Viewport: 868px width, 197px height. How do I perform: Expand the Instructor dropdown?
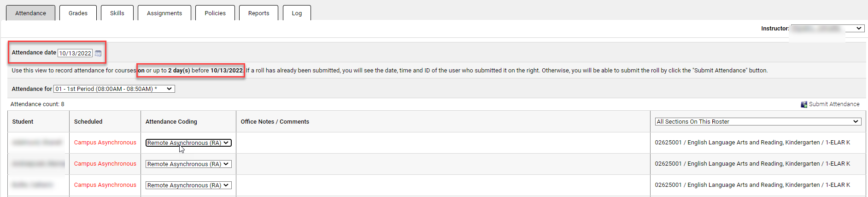point(827,29)
